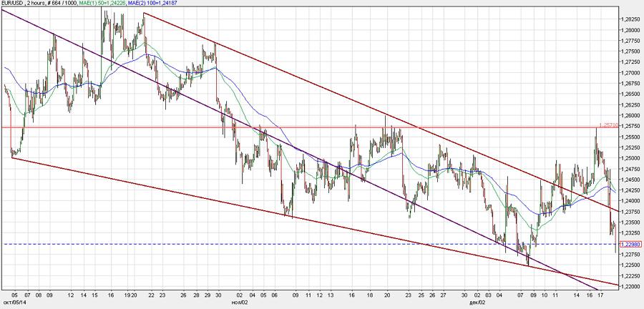The width and height of the screenshot is (644, 309).
Task: Click the 1,23500 price axis label
Action: point(630,222)
